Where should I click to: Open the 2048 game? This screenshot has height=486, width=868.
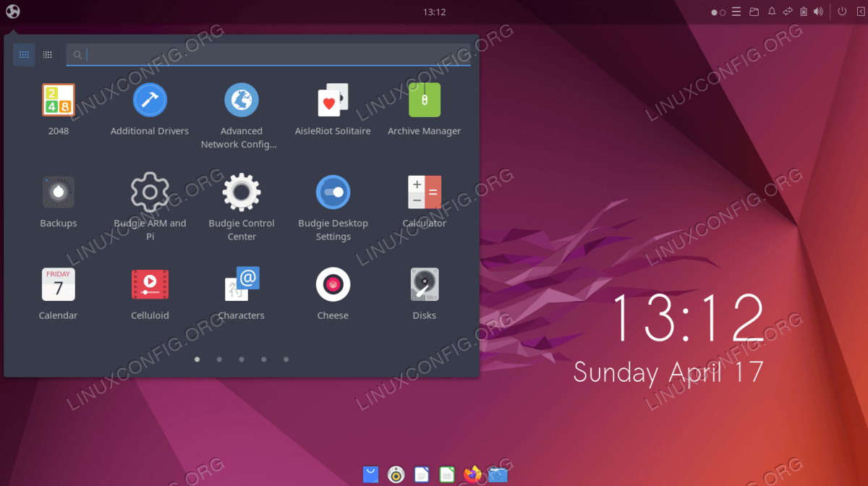58,109
